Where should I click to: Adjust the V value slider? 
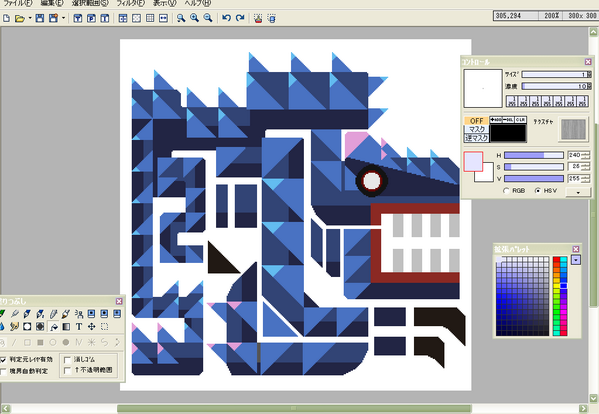pyautogui.click(x=534, y=178)
